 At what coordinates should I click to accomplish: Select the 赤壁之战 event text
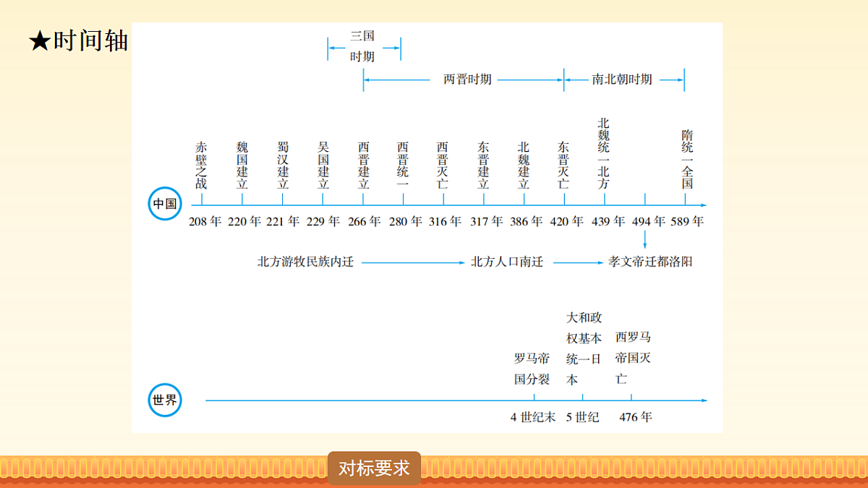201,166
